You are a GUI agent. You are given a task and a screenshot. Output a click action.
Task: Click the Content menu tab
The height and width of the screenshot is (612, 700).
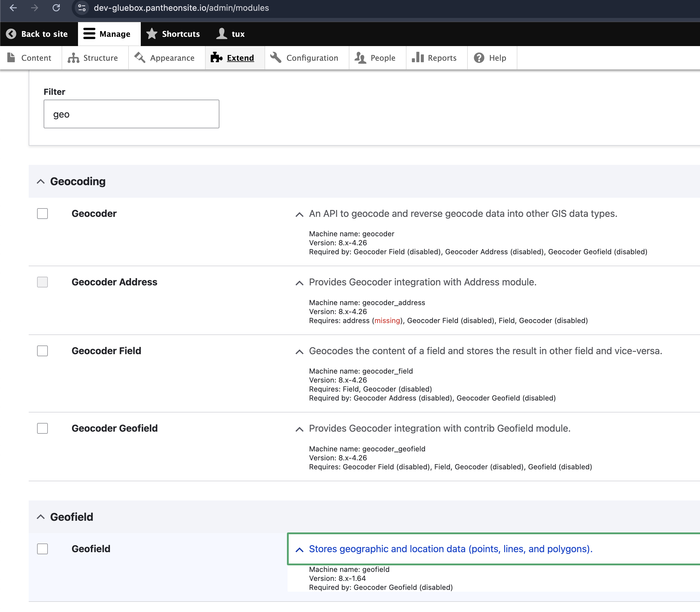click(36, 57)
